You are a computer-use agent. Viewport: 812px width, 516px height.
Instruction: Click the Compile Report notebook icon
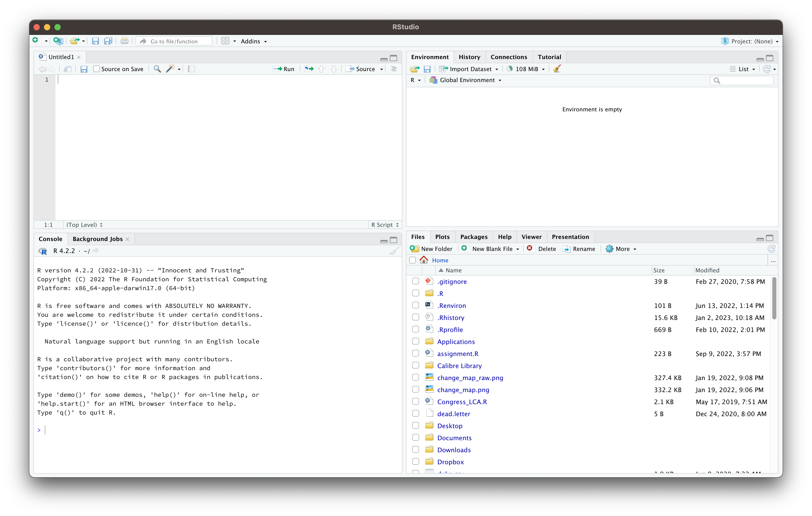[191, 69]
